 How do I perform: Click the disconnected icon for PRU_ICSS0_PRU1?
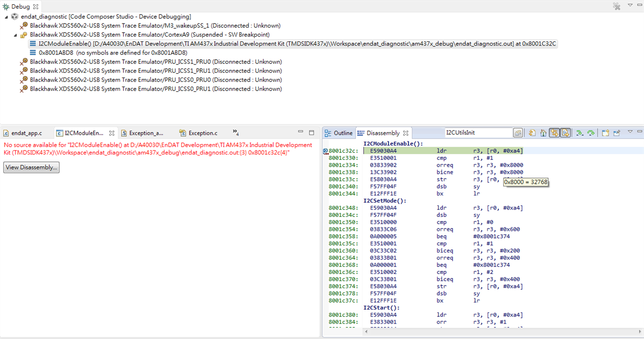24,89
